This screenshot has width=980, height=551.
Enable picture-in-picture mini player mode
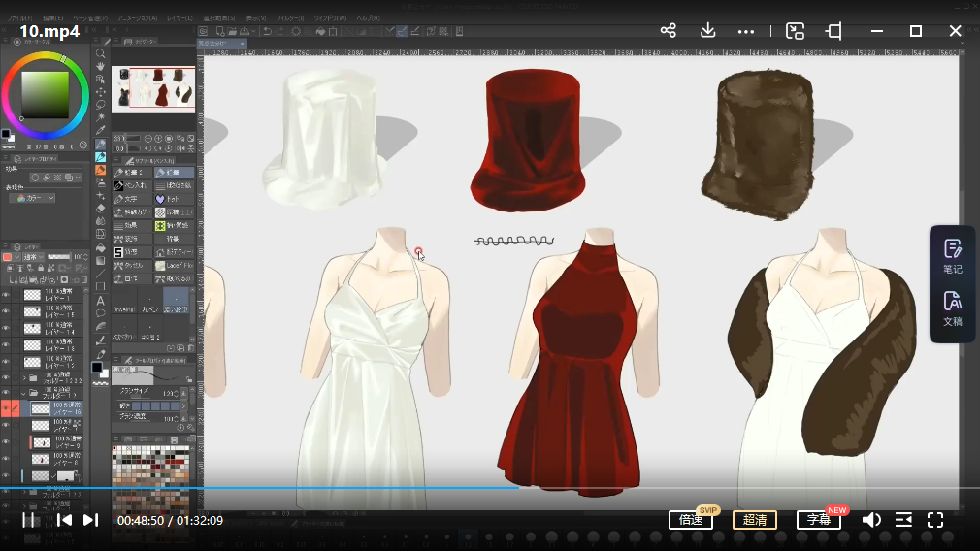pyautogui.click(x=795, y=31)
